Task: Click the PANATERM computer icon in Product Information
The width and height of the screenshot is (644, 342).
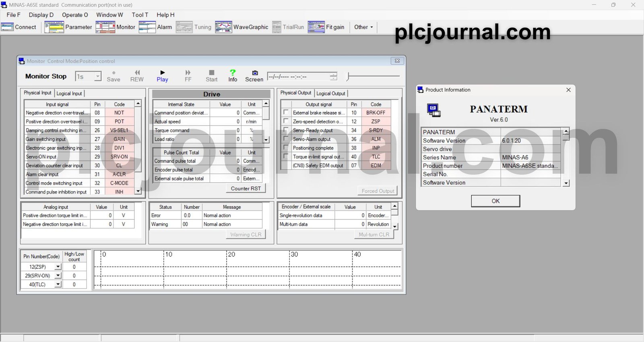Action: pyautogui.click(x=433, y=110)
